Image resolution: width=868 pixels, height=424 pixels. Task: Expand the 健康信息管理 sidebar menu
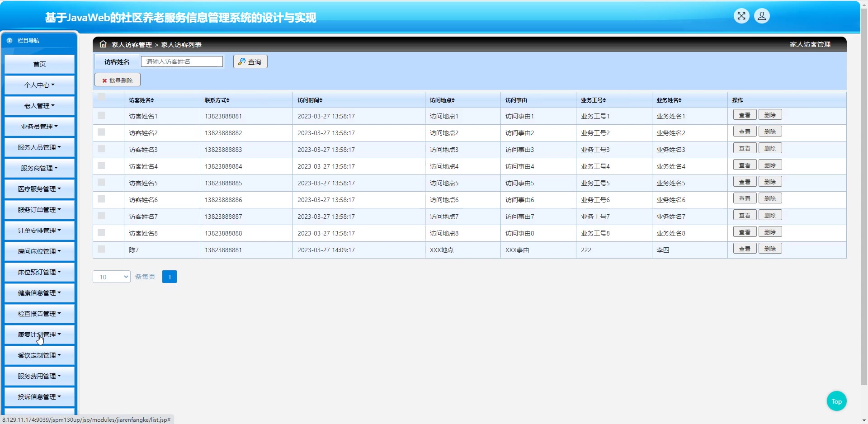point(39,293)
